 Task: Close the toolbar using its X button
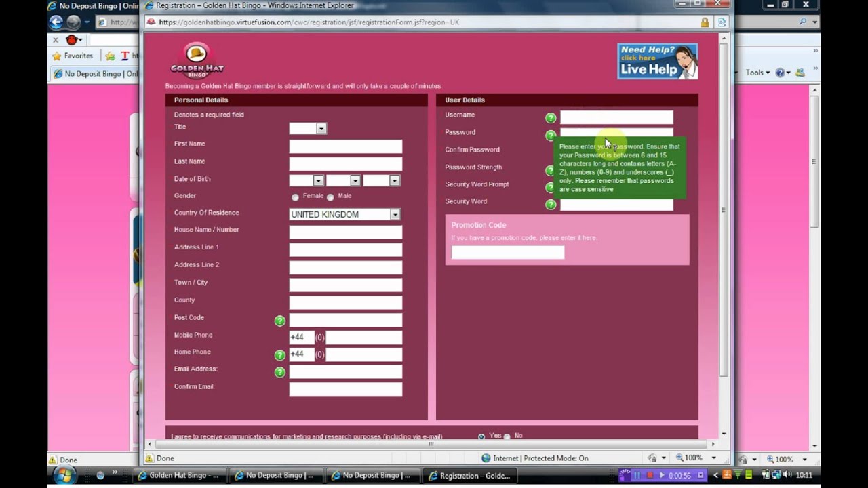tap(56, 40)
